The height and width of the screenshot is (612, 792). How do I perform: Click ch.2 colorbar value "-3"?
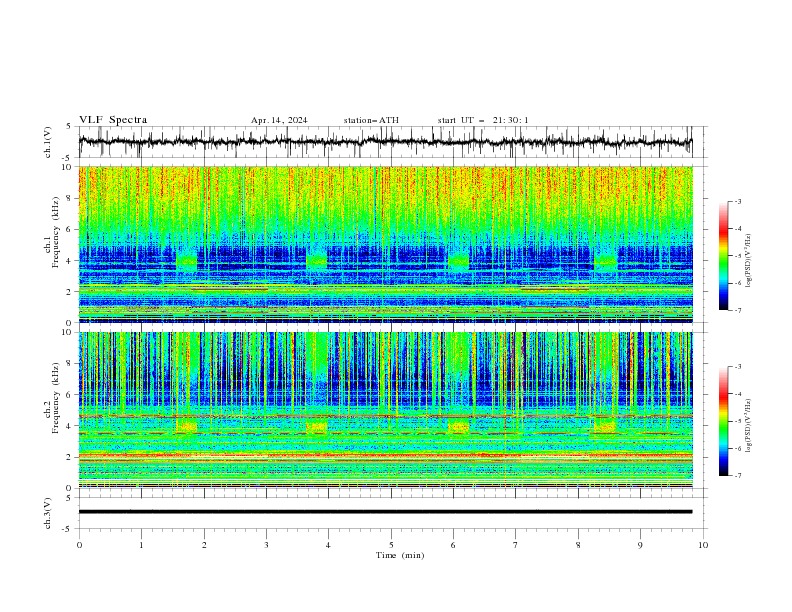[737, 367]
